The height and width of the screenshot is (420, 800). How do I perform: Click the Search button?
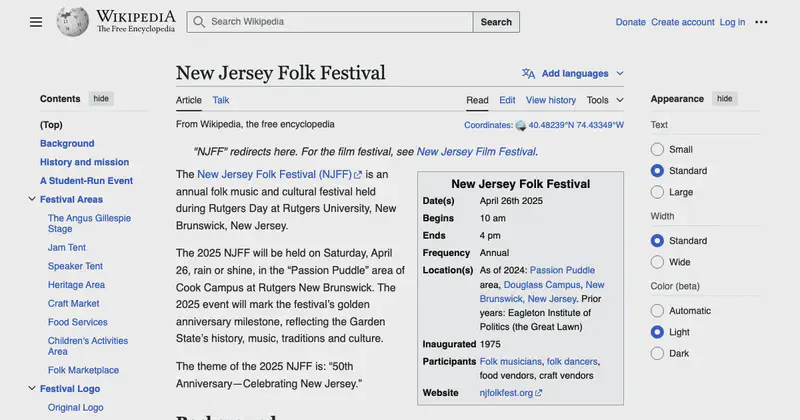point(496,22)
